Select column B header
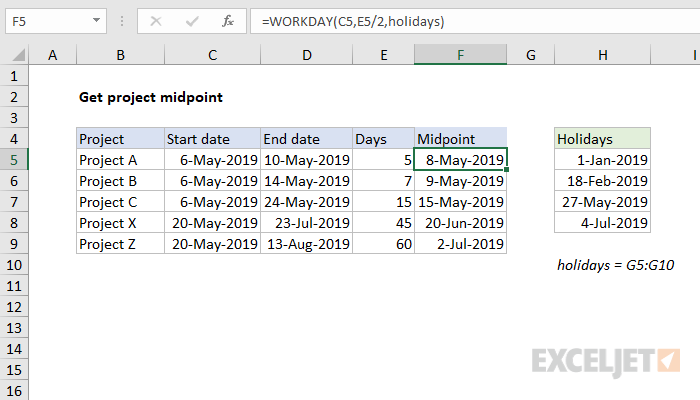The height and width of the screenshot is (400, 700). tap(121, 55)
